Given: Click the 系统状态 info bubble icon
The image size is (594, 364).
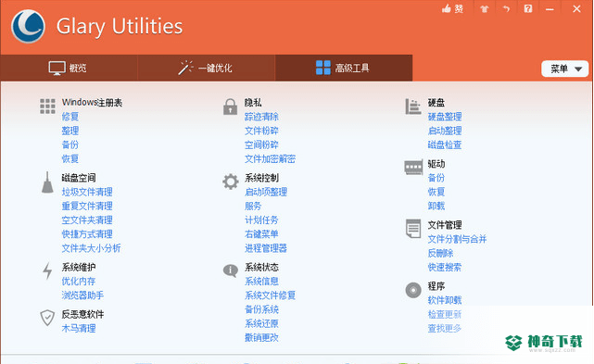Looking at the screenshot, I should click(x=231, y=270).
